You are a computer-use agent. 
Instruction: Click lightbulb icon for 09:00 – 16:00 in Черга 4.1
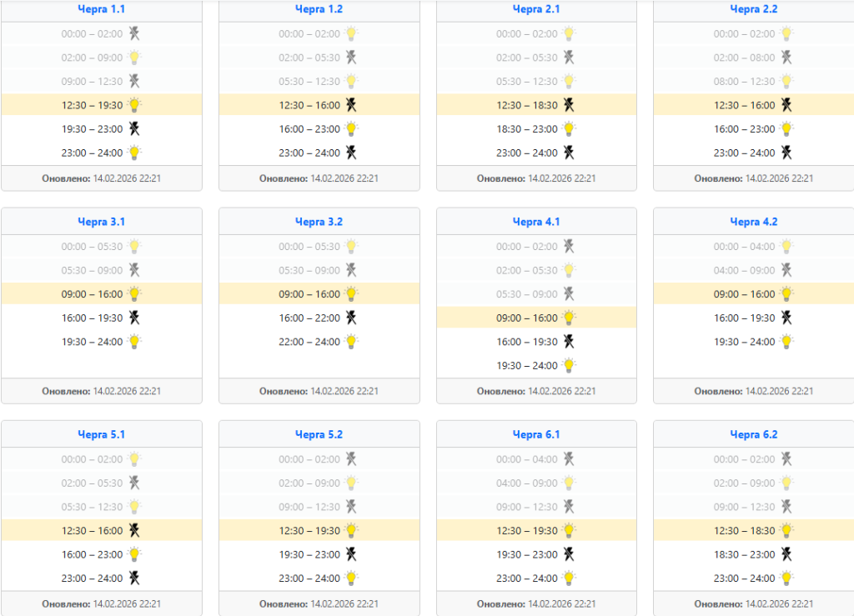coord(569,318)
